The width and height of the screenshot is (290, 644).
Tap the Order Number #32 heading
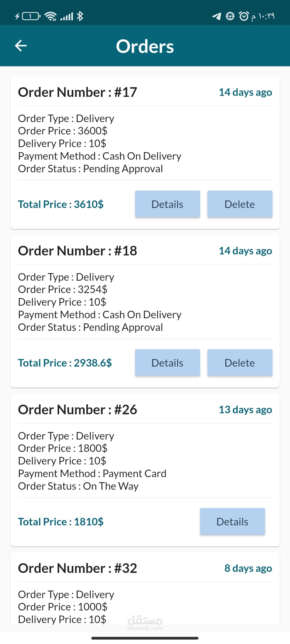tap(78, 568)
